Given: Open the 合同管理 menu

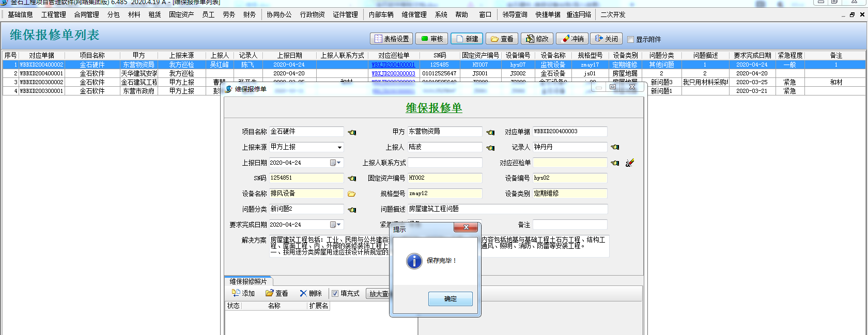Looking at the screenshot, I should [x=86, y=14].
